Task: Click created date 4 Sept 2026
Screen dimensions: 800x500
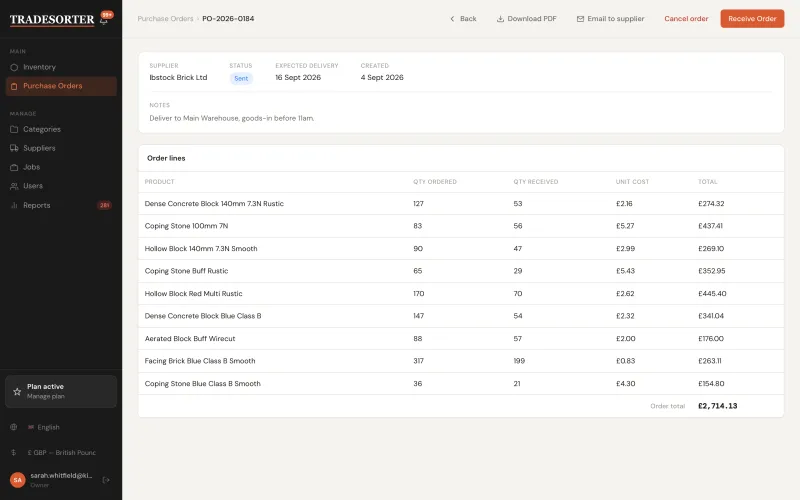Action: tap(382, 78)
